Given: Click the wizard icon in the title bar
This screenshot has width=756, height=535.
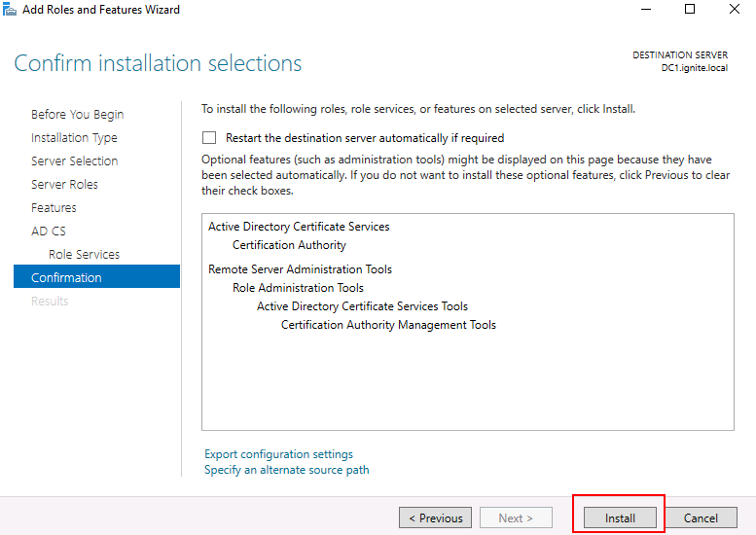Looking at the screenshot, I should (9, 9).
